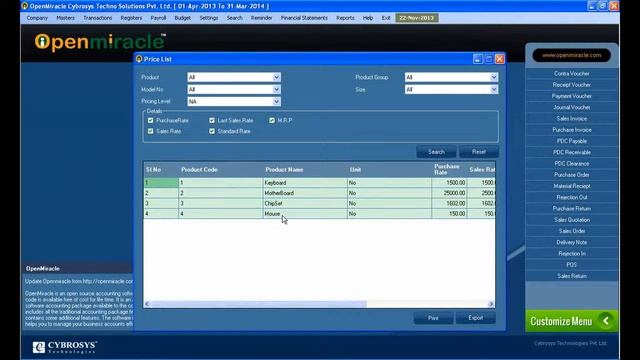
Task: Open Purchase Invoice from the sidebar
Action: click(x=571, y=130)
